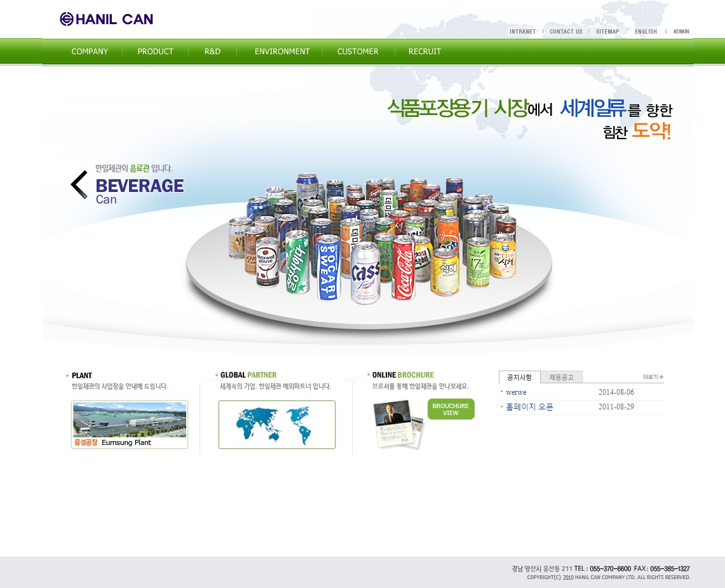
Task: Click the 사업장을 안내해 plant description
Action: click(119, 386)
